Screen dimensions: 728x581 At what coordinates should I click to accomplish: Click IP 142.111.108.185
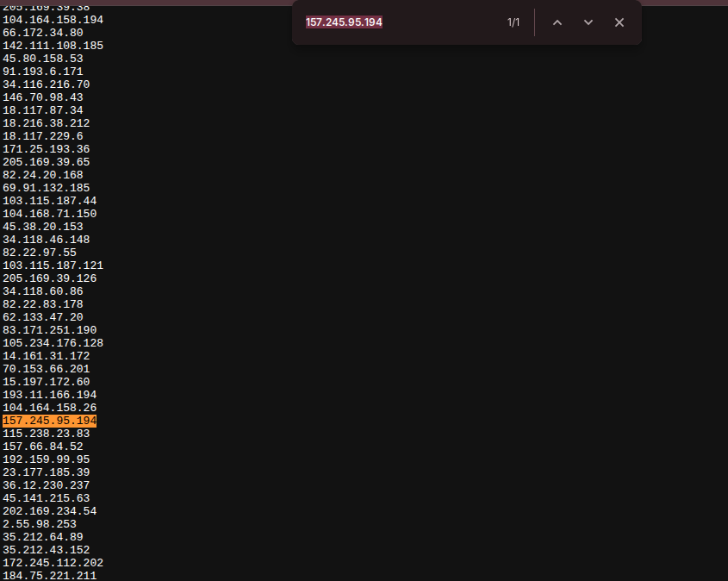(x=53, y=46)
